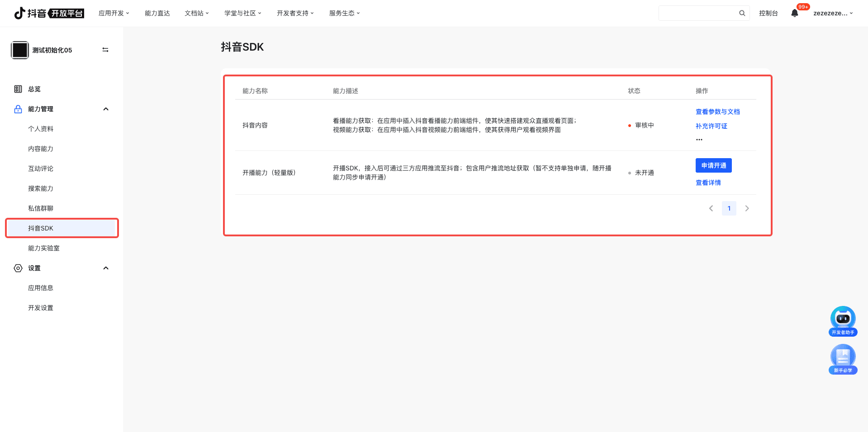The width and height of the screenshot is (868, 432).
Task: Click the switch-app arrows icon
Action: tap(105, 50)
